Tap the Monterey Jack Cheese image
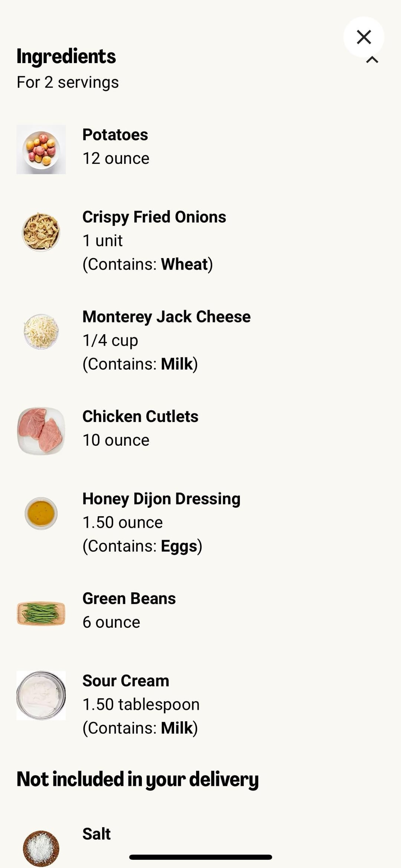Viewport: 401px width, 868px height. click(41, 331)
